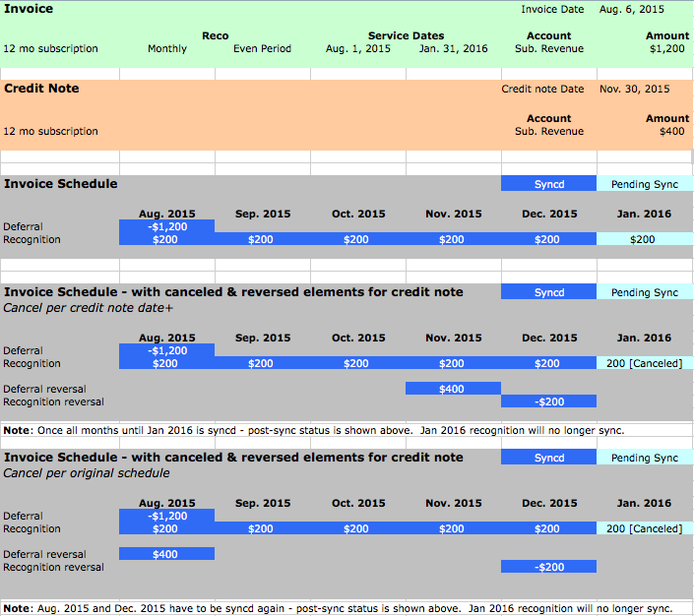Click Pending Sync legend in original schedule section
The width and height of the screenshot is (694, 616).
click(x=645, y=458)
